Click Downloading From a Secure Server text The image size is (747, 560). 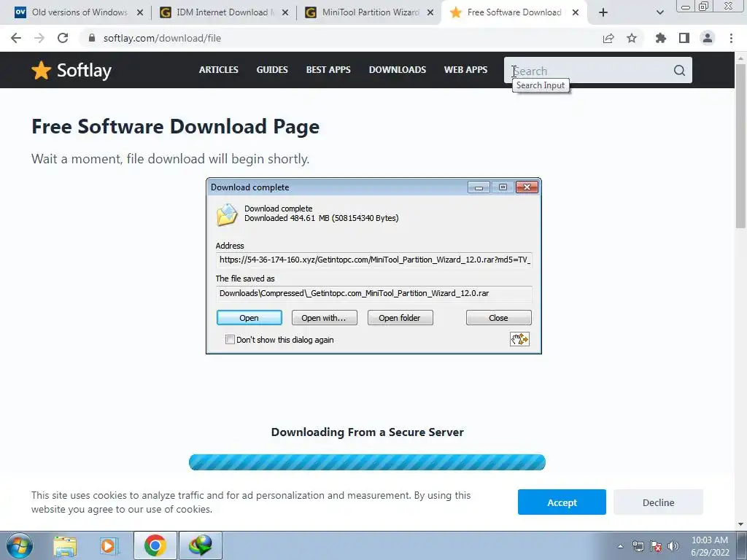point(368,432)
